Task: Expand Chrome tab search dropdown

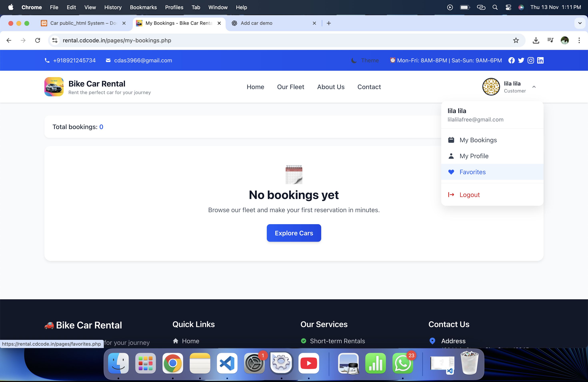Action: pyautogui.click(x=580, y=23)
